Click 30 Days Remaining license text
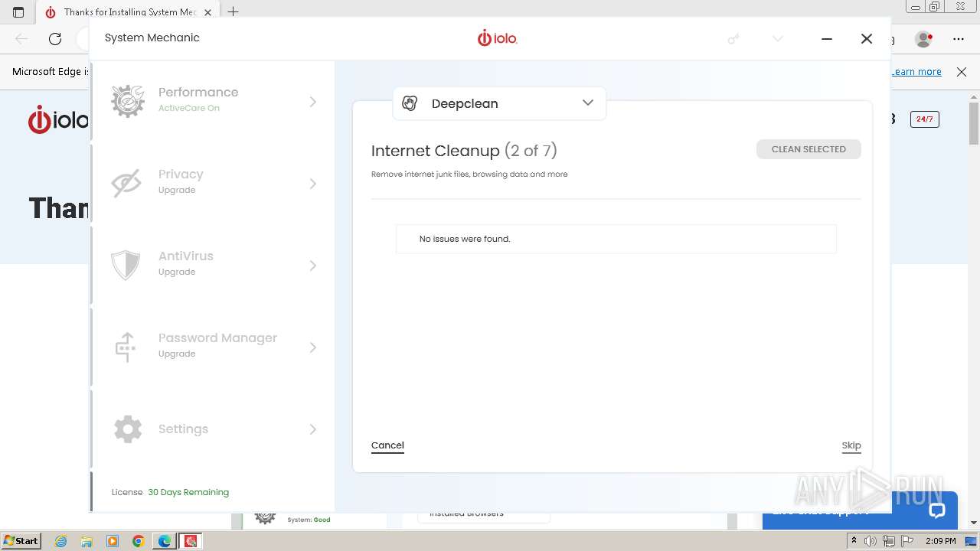 pos(188,492)
